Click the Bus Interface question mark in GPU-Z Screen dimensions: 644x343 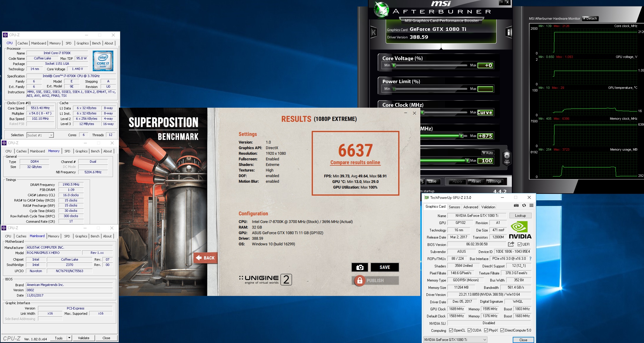tap(530, 259)
